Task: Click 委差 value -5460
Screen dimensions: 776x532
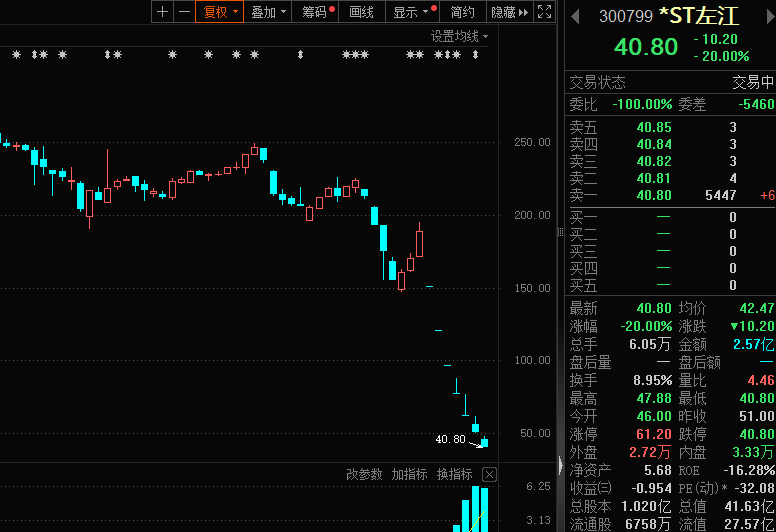Action: (756, 104)
